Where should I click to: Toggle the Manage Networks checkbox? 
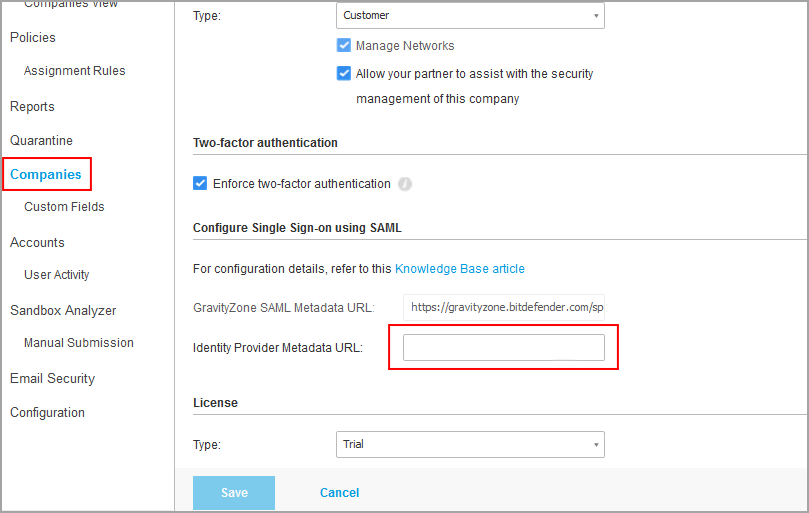click(344, 45)
